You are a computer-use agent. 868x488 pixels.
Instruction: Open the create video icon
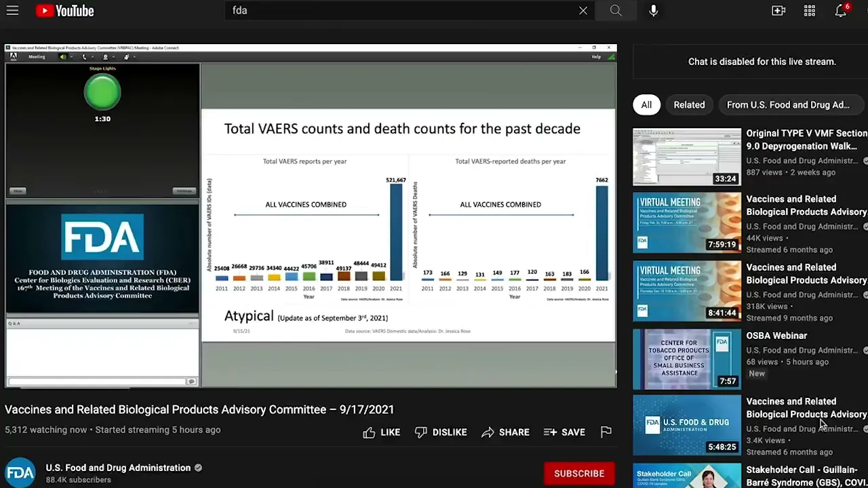pyautogui.click(x=778, y=11)
